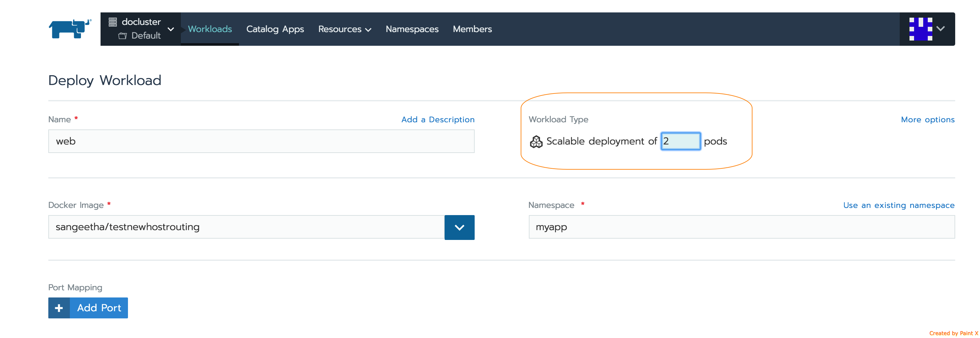This screenshot has width=980, height=338.
Task: Click the cluster server icon beside docluster
Action: click(113, 22)
